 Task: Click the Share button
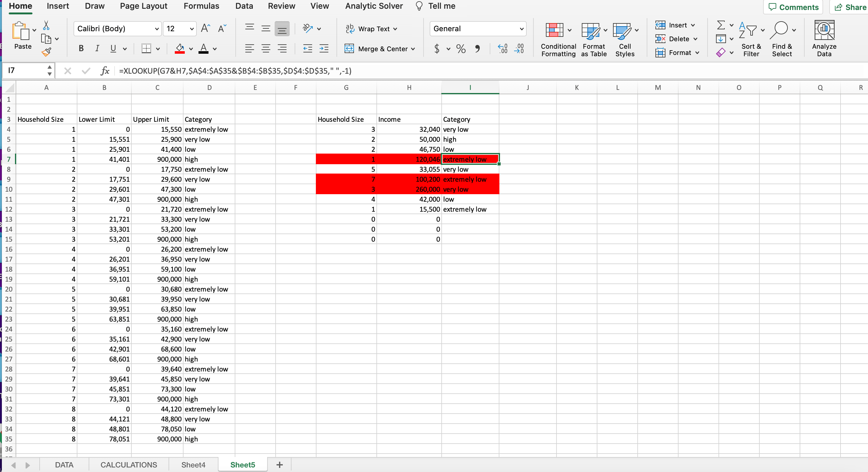point(850,7)
